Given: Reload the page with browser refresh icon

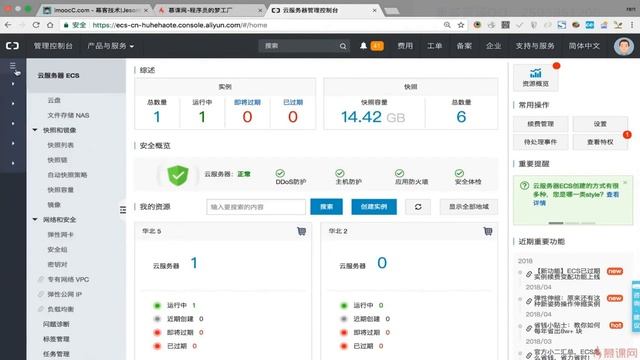Looking at the screenshot, I should (36, 25).
